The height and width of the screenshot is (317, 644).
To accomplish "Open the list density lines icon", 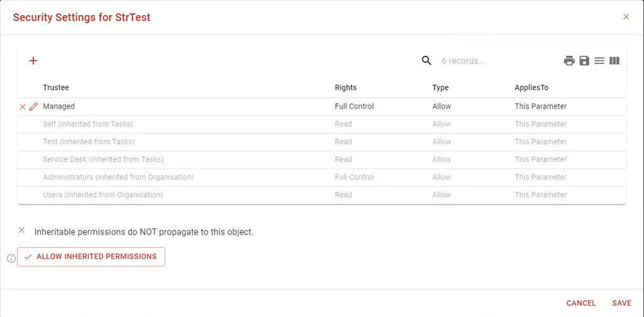I will [x=599, y=61].
